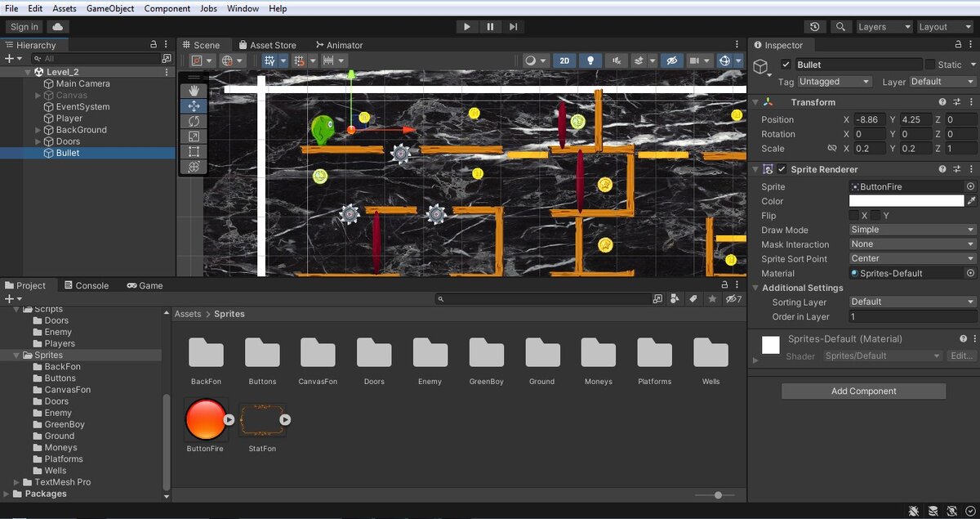This screenshot has height=519, width=980.
Task: Click the Project search by type icon
Action: [x=676, y=299]
